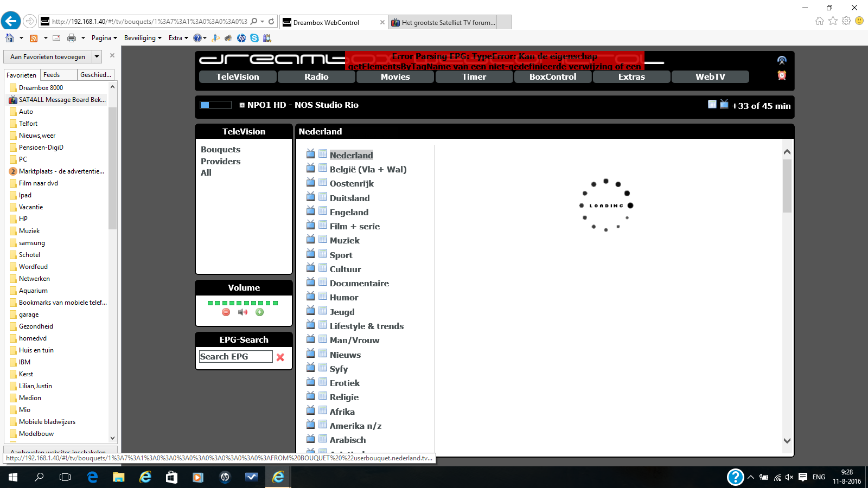868x488 pixels.
Task: Open the Pagina dropdown menu
Action: (x=104, y=38)
